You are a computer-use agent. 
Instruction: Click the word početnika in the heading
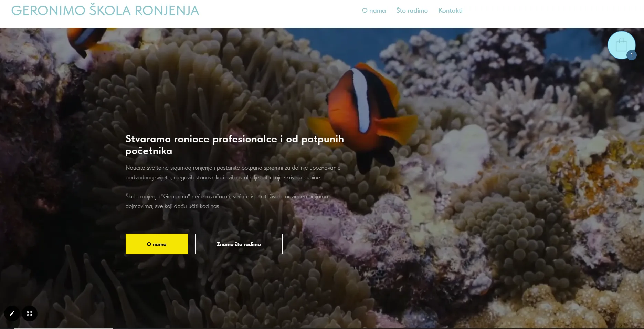(x=149, y=151)
